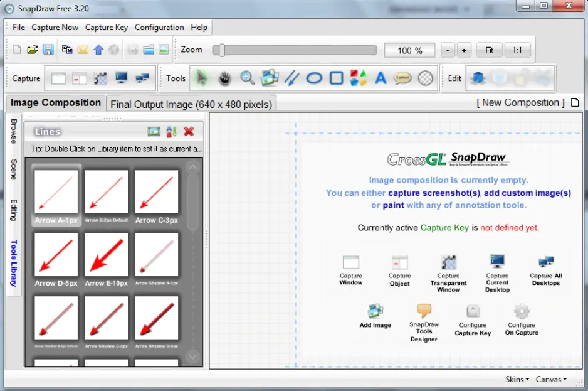
Task: Expand the Canvas dropdown
Action: pyautogui.click(x=551, y=379)
